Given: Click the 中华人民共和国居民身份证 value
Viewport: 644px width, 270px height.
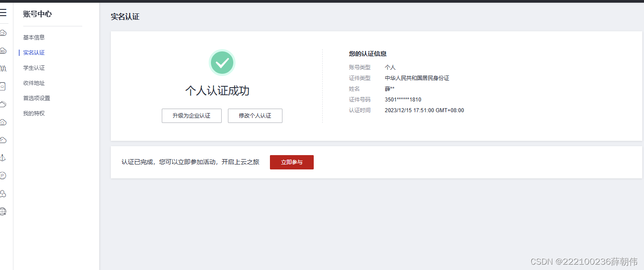Looking at the screenshot, I should [x=417, y=78].
